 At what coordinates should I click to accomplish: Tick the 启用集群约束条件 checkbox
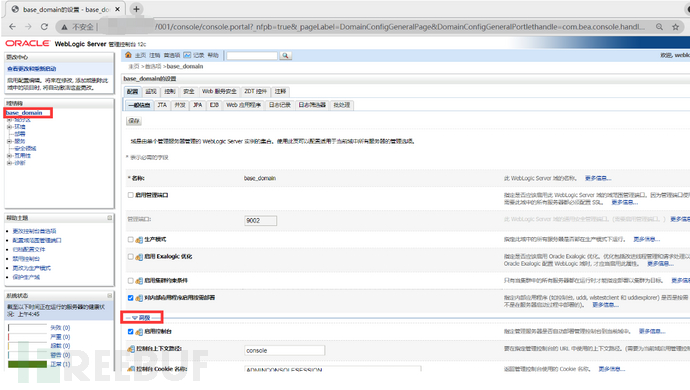130,280
